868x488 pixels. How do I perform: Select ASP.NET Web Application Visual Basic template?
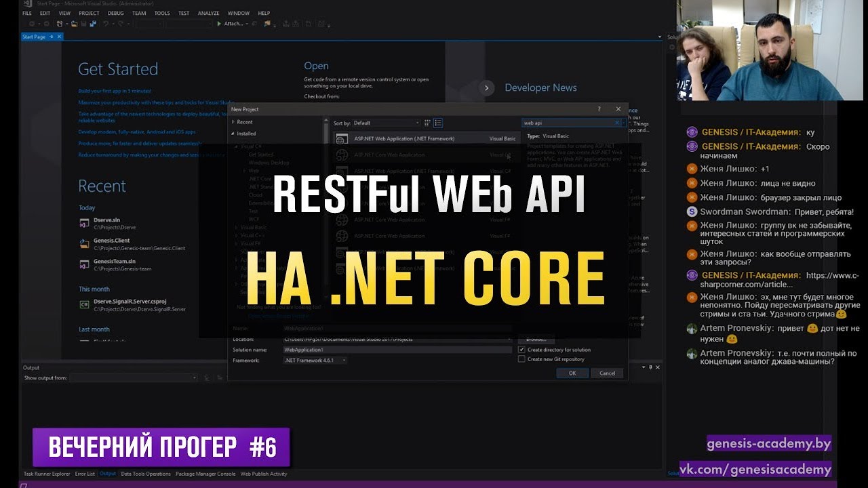pyautogui.click(x=426, y=138)
